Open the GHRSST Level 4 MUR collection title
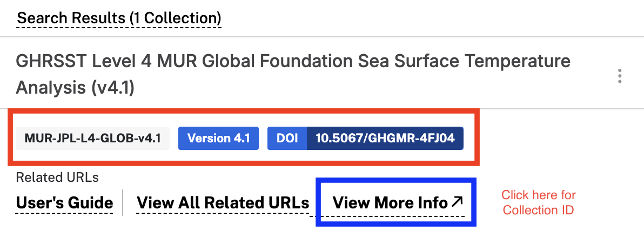Viewport: 644px width, 236px height. point(293,74)
